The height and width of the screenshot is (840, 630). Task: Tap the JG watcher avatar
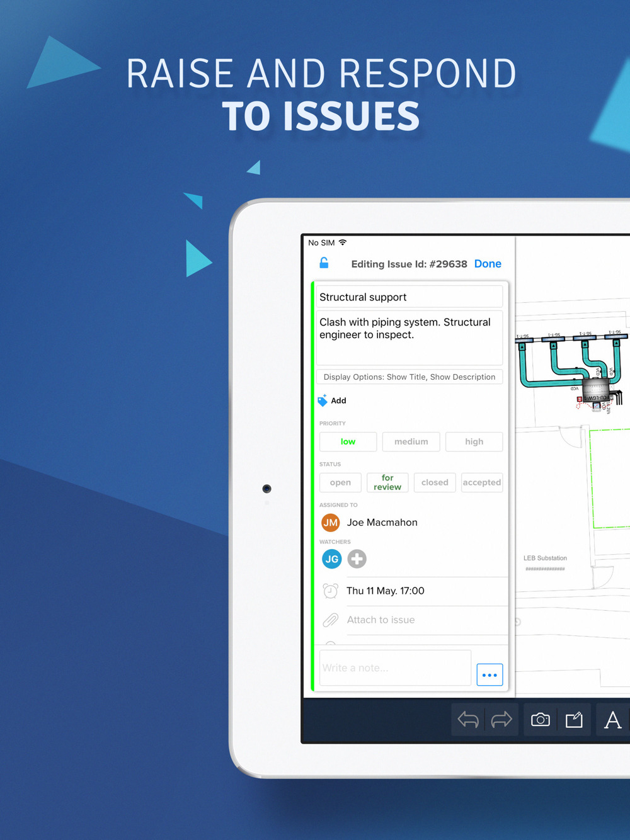332,559
